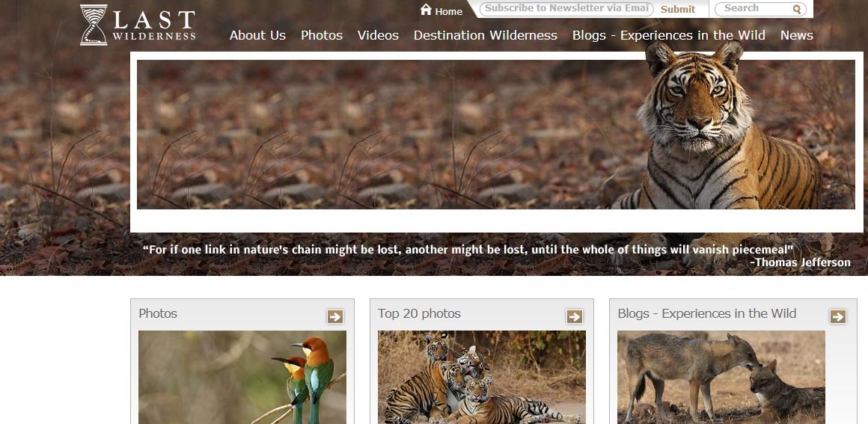This screenshot has width=868, height=424.
Task: Click the Blogs card heading text
Action: 707,313
